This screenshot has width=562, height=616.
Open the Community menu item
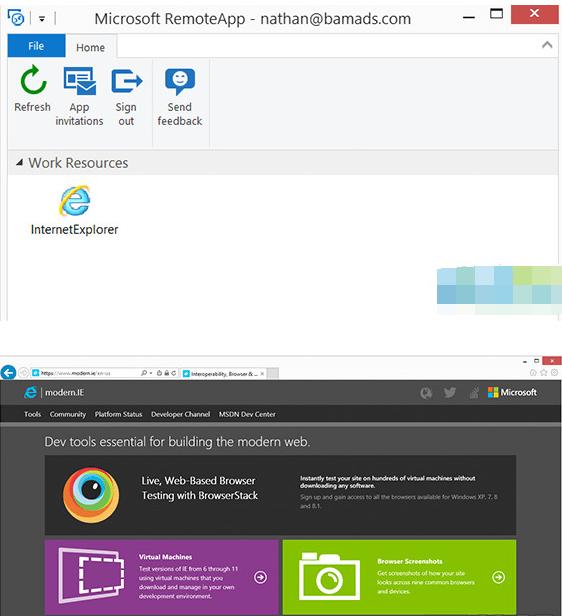68,414
